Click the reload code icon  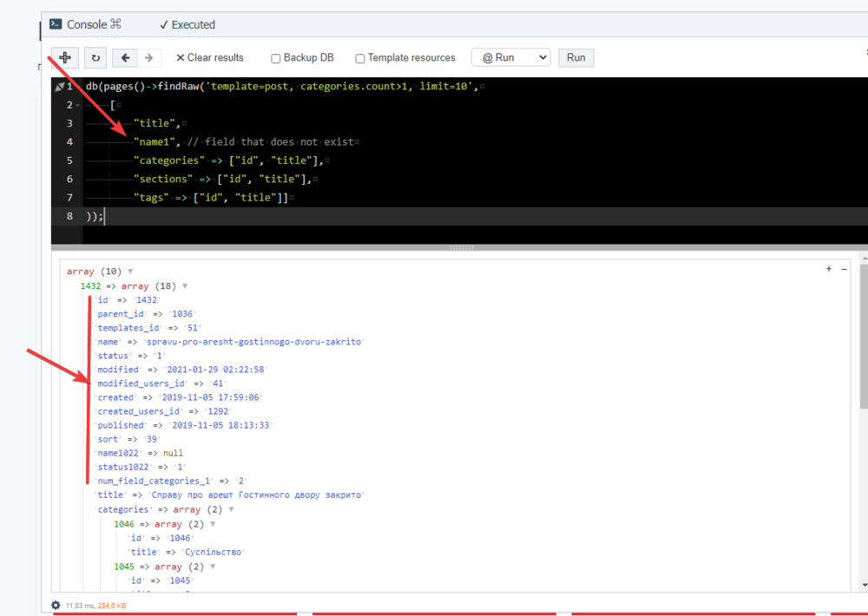(x=95, y=58)
